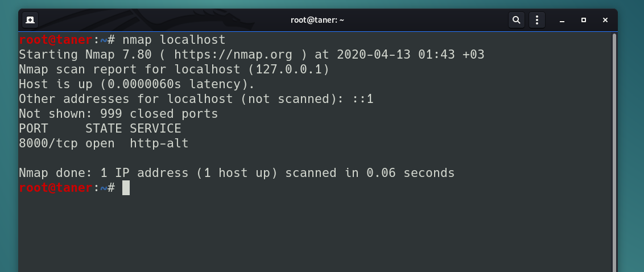Screen dimensions: 644x272
Task: Click the 'Not shown: 999 closed ports' line
Action: tap(118, 113)
